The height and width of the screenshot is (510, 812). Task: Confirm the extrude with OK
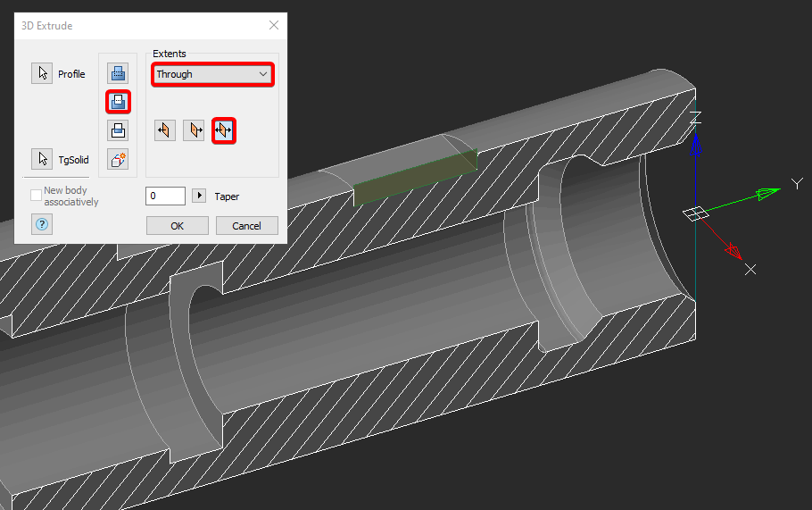(x=177, y=226)
